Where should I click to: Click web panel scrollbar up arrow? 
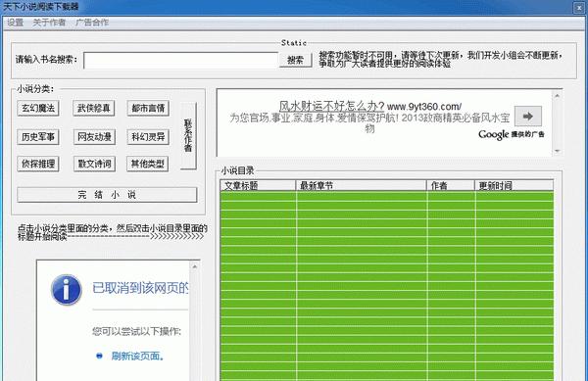click(195, 266)
